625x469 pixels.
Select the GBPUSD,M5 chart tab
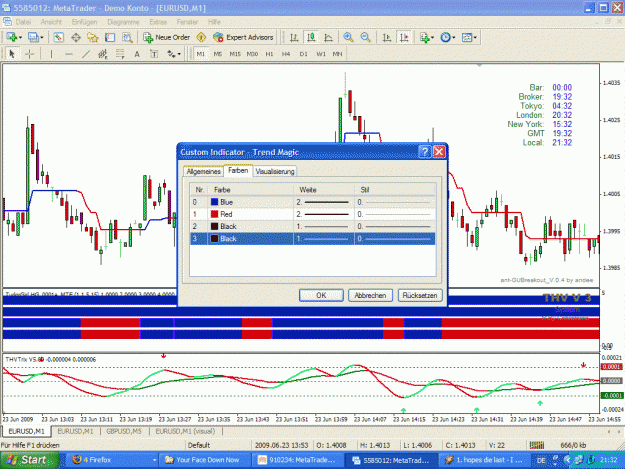pos(124,431)
